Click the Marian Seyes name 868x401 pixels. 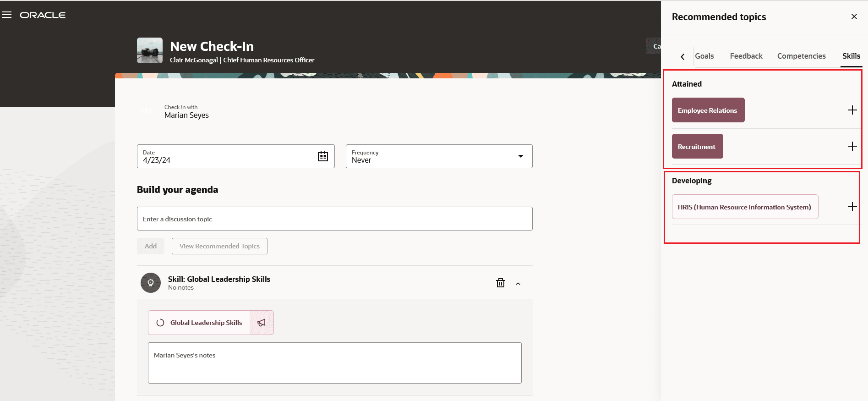pyautogui.click(x=186, y=115)
